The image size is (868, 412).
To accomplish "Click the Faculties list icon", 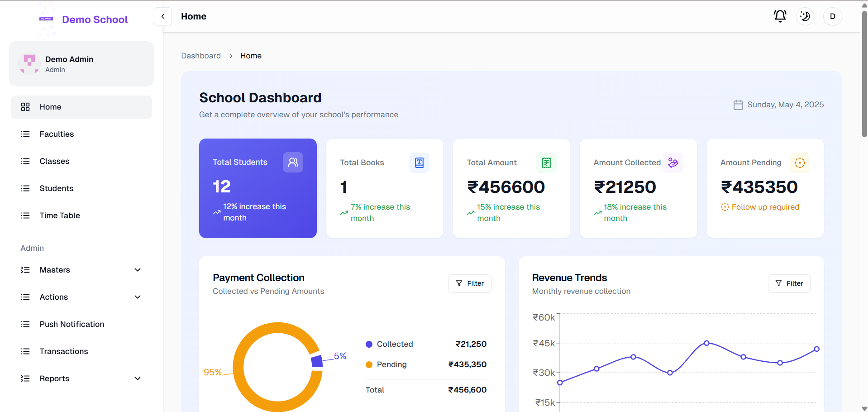I will (25, 134).
